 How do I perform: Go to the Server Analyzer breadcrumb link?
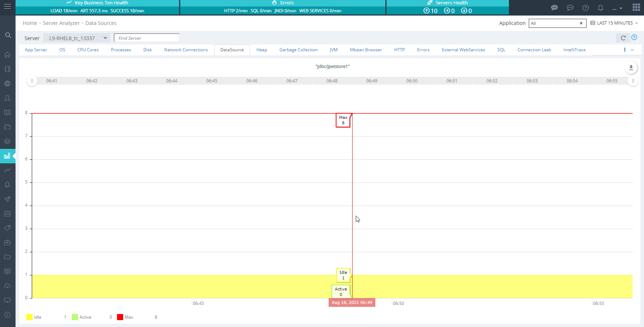(x=61, y=23)
